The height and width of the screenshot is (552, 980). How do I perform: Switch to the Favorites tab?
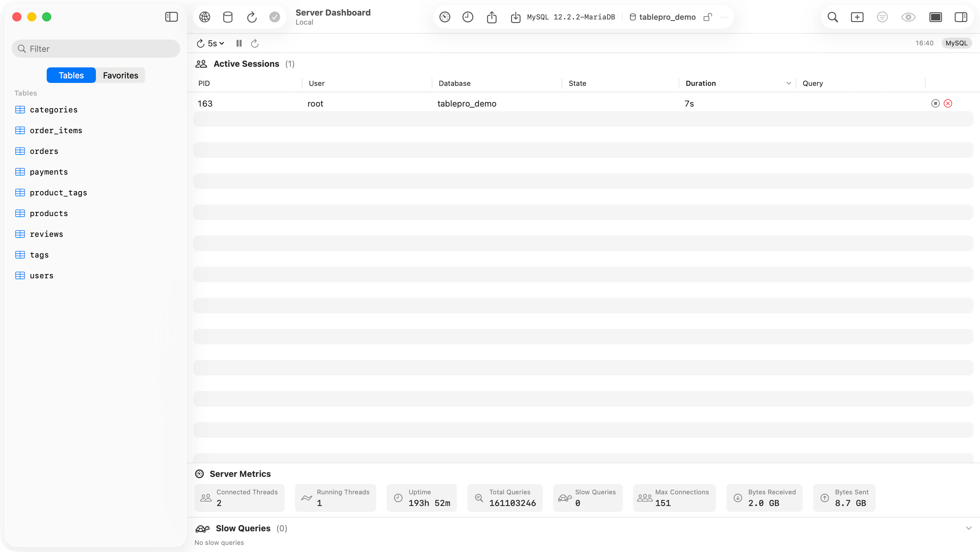(x=120, y=75)
